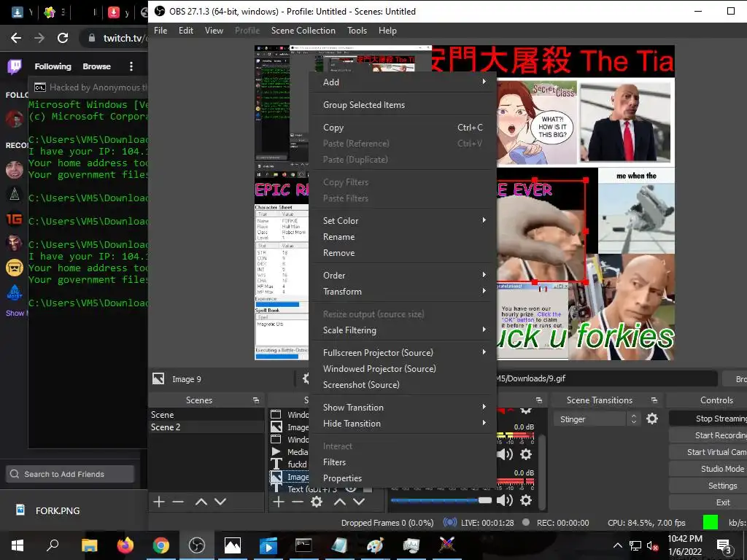Mute the bottom mixer track speaker

click(505, 500)
